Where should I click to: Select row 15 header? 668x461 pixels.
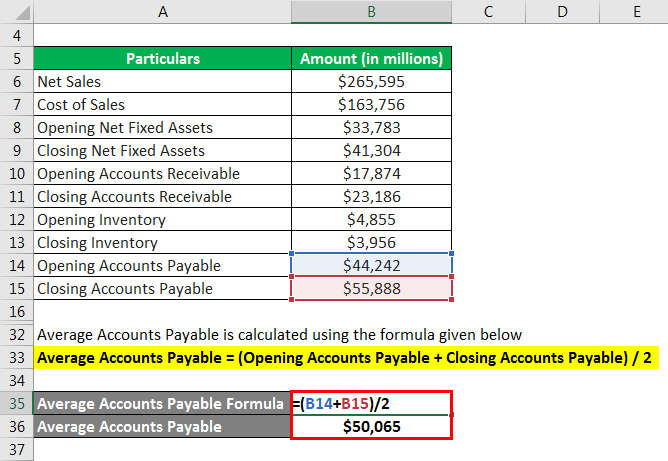(17, 288)
